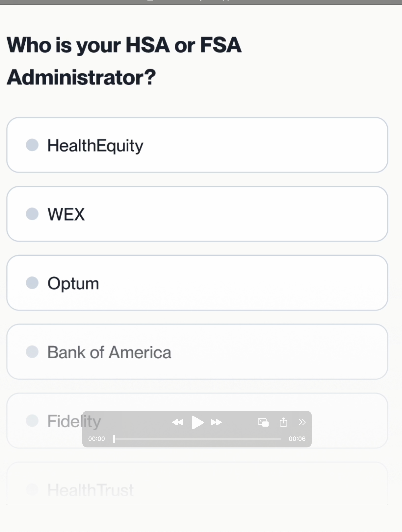Select the HealthEquity radio button
The width and height of the screenshot is (402, 532).
tap(32, 145)
